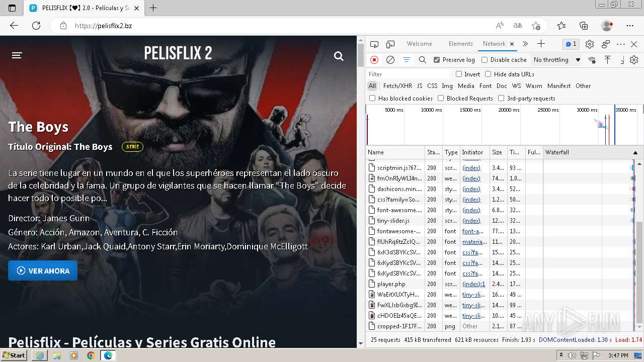
Task: Open the PELISFLIX 2 logo link
Action: [178, 53]
